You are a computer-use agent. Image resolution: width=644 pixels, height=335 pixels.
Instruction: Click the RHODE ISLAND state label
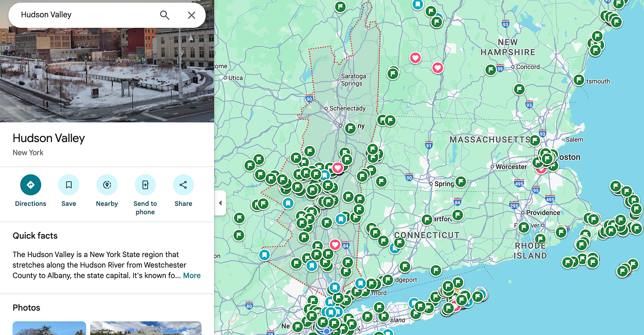(530, 250)
